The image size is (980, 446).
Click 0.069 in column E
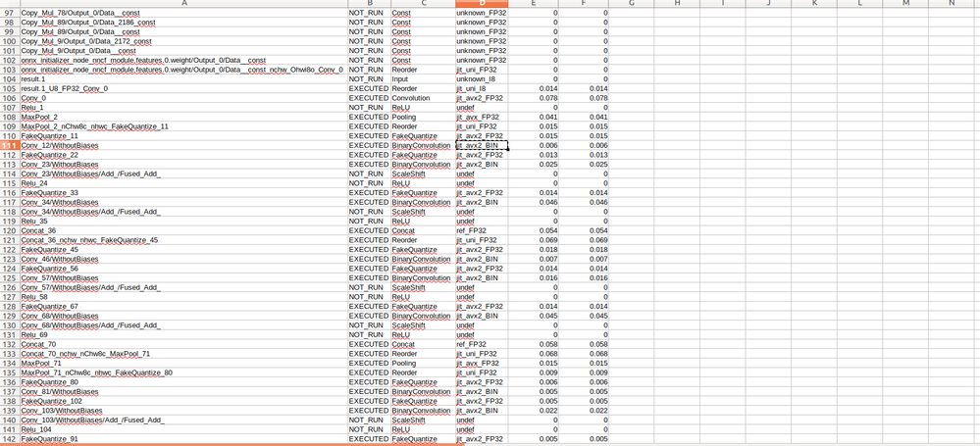pos(533,240)
